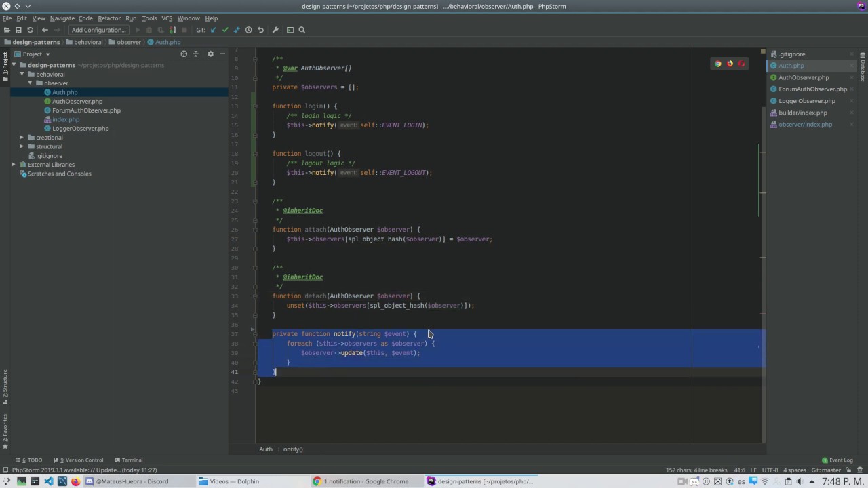The image size is (868, 488).
Task: Click the read-only lock icon in status bar
Action: point(848,470)
